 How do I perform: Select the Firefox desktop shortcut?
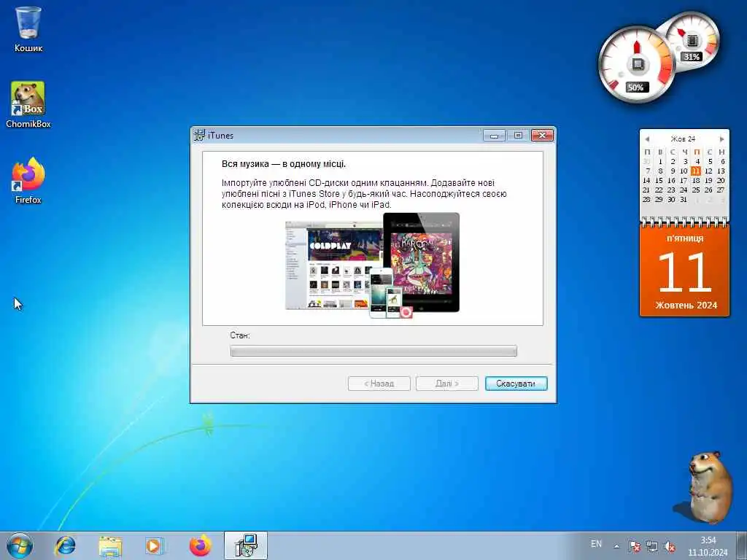click(28, 181)
